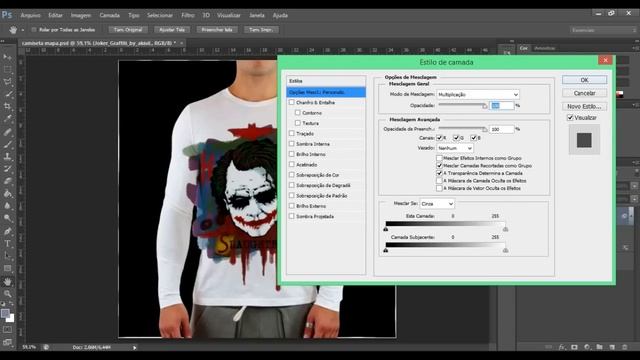Click the Cancelar button
This screenshot has width=640, height=360.
584,93
